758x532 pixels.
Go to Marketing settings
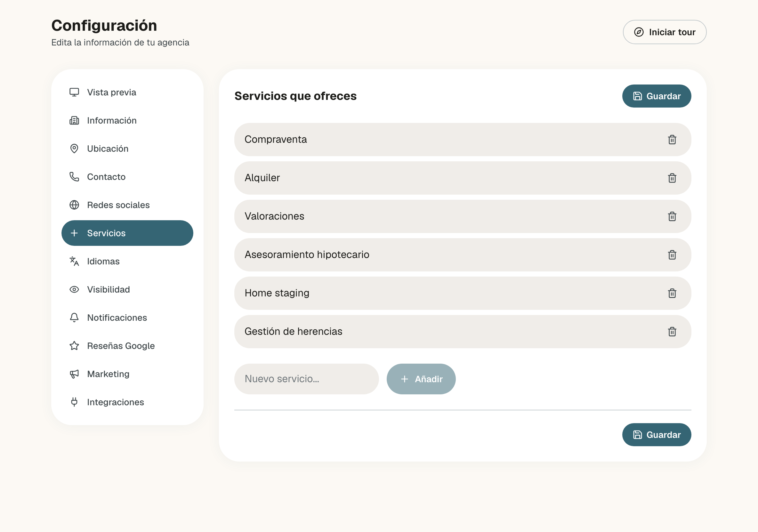(127, 374)
